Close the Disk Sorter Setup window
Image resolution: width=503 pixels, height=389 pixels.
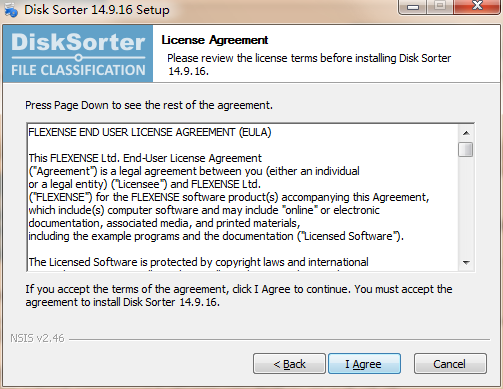click(477, 7)
